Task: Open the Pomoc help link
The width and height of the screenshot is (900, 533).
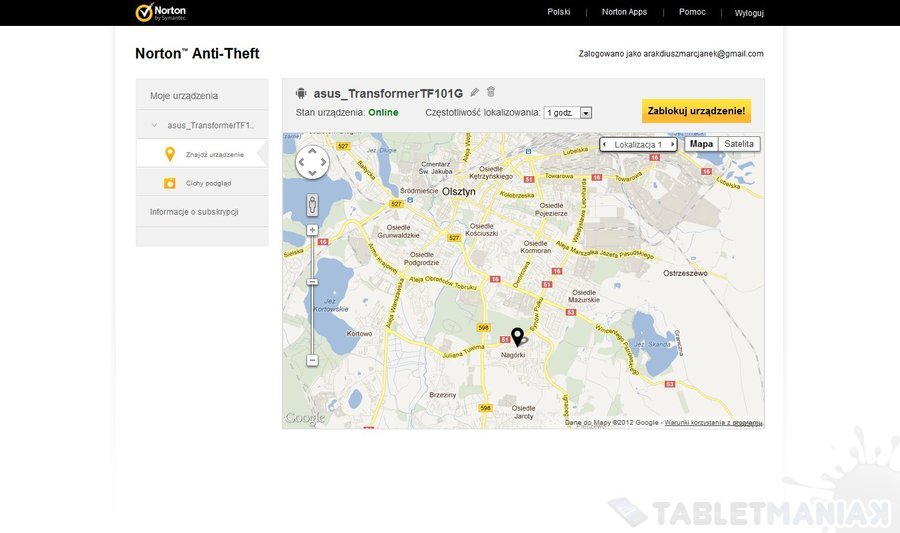Action: click(x=692, y=11)
